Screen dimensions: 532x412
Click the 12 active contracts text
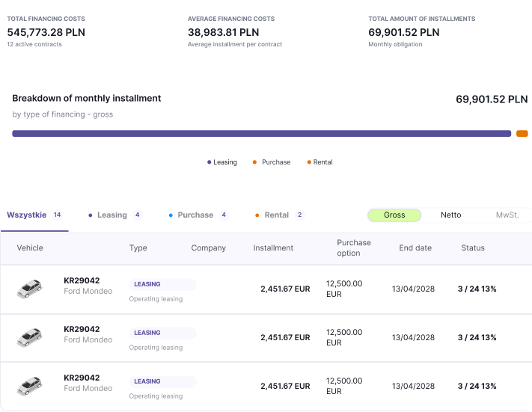[x=34, y=44]
